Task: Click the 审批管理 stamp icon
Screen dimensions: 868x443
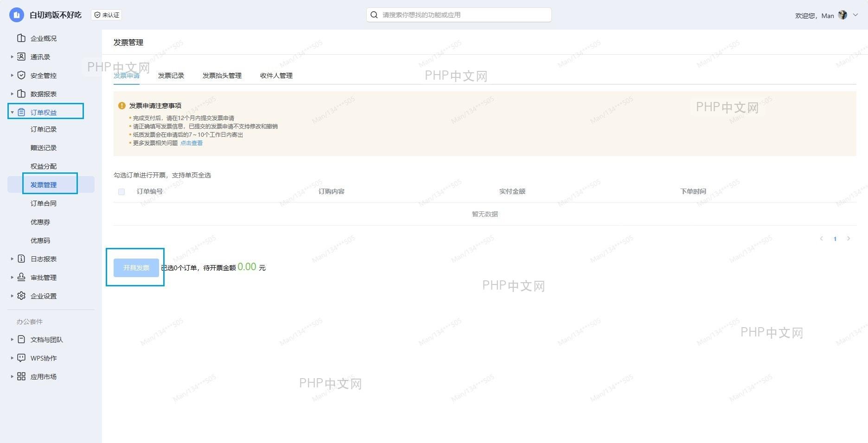Action: click(x=21, y=277)
